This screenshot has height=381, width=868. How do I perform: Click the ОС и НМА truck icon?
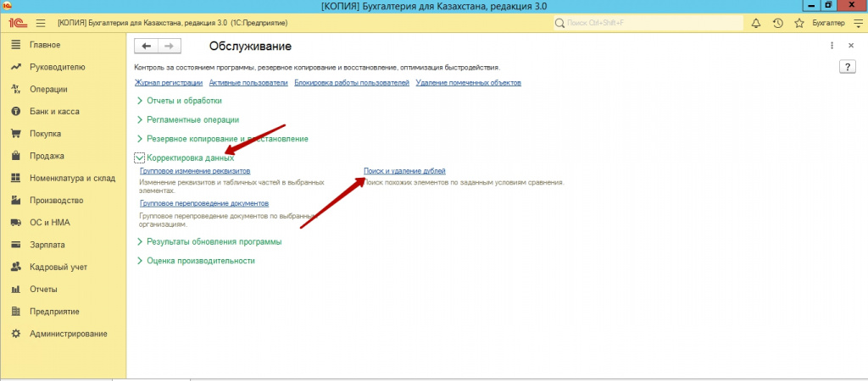tap(16, 223)
